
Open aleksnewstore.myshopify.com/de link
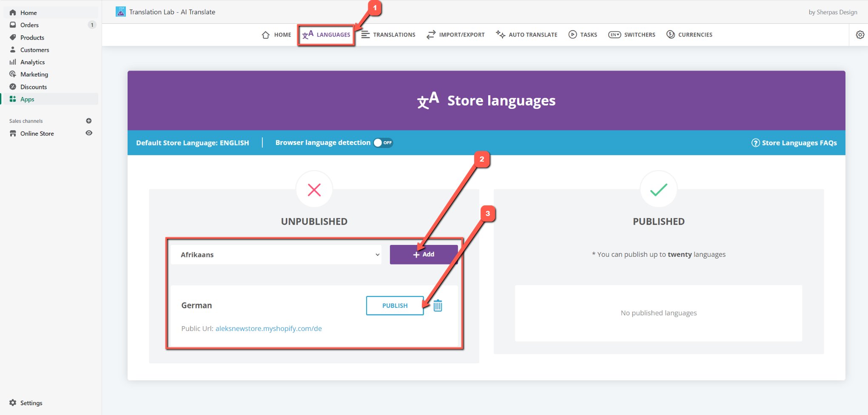(x=268, y=329)
